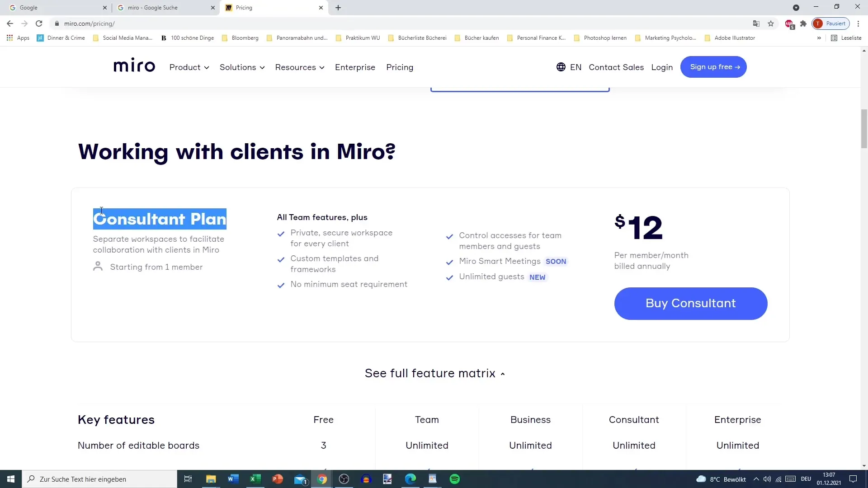Open Word from the taskbar
868x488 pixels.
233,479
